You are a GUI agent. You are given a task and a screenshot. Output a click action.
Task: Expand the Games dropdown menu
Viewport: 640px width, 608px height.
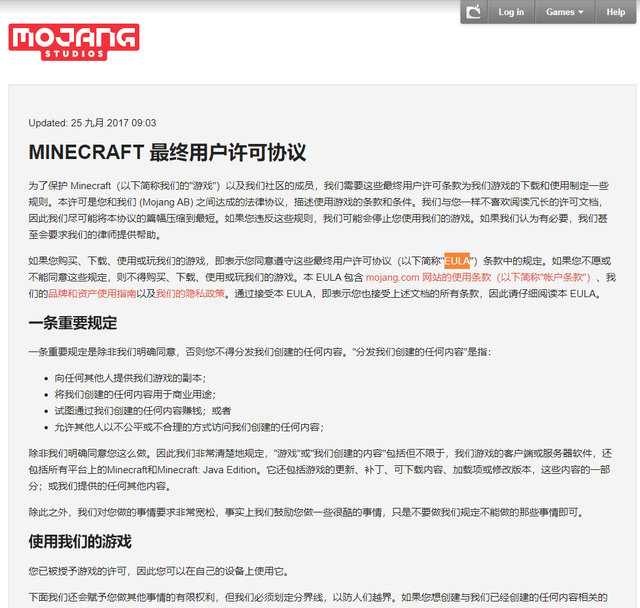tap(565, 12)
